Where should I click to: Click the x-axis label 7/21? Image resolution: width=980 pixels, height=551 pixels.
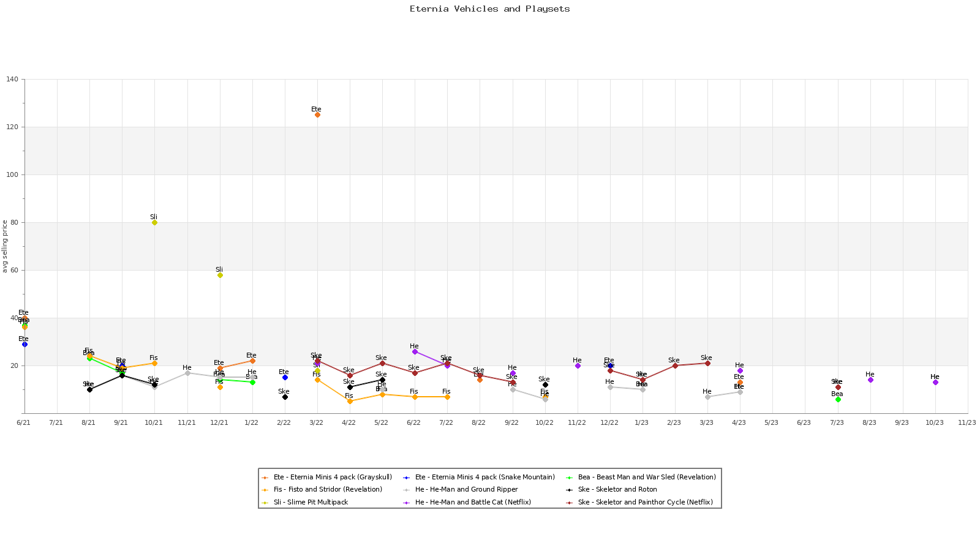pyautogui.click(x=56, y=422)
